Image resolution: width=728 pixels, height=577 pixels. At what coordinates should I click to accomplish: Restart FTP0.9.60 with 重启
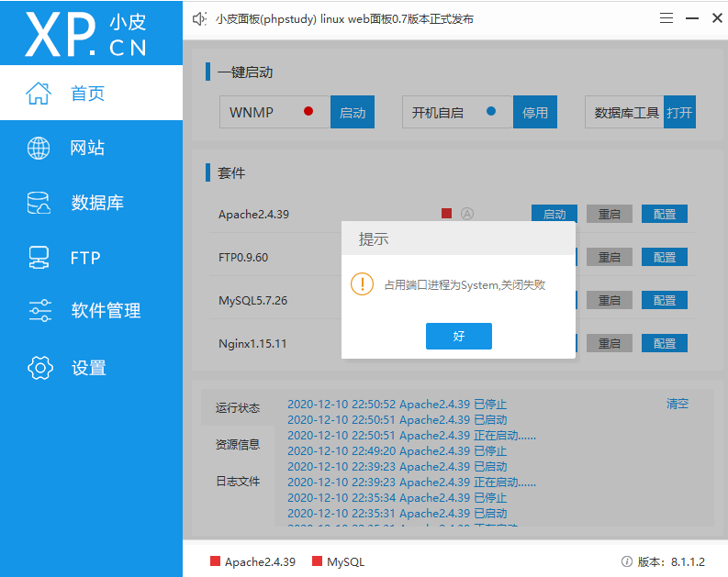(x=610, y=257)
